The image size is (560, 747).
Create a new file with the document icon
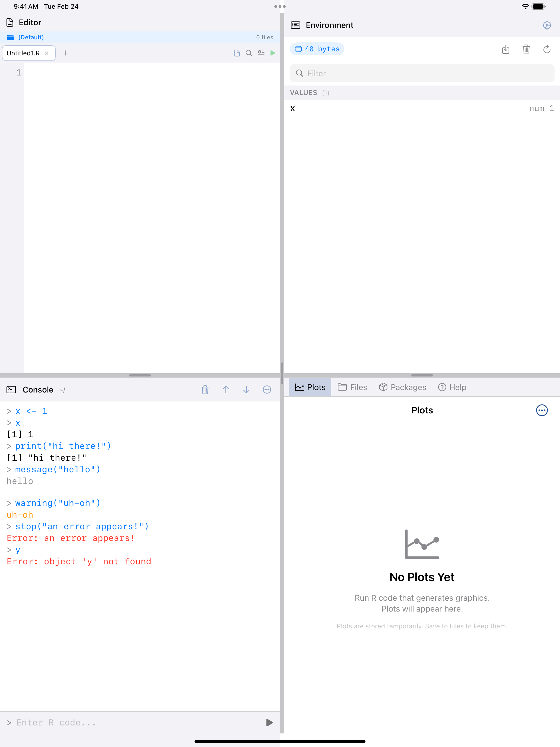click(237, 53)
